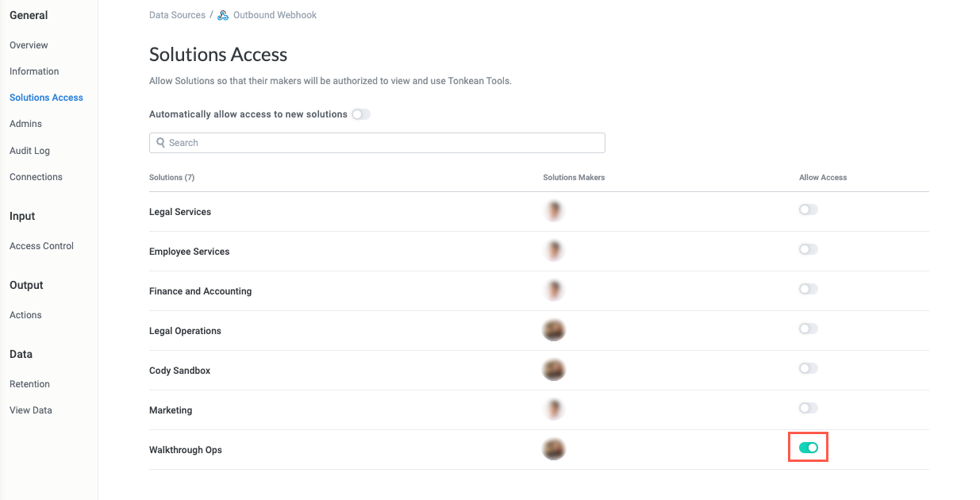The width and height of the screenshot is (980, 500).
Task: Click the Outbound Webhook icon in breadcrumb
Action: 223,14
